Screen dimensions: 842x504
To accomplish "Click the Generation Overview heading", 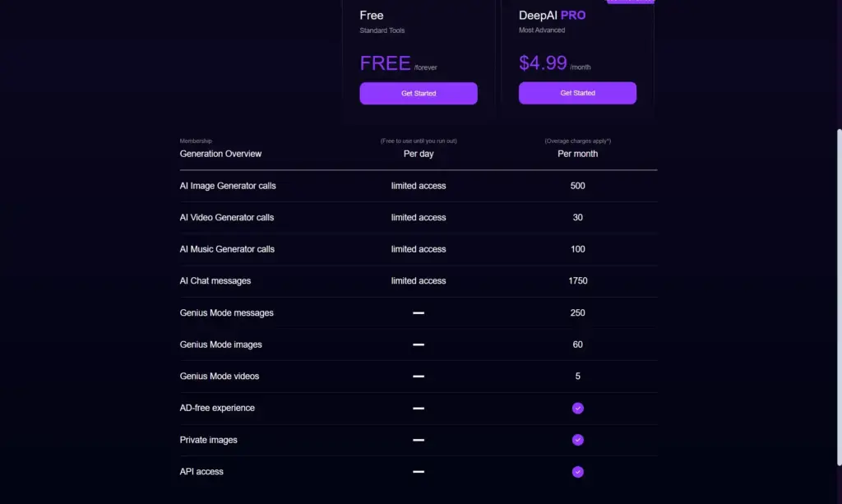I will pos(220,154).
